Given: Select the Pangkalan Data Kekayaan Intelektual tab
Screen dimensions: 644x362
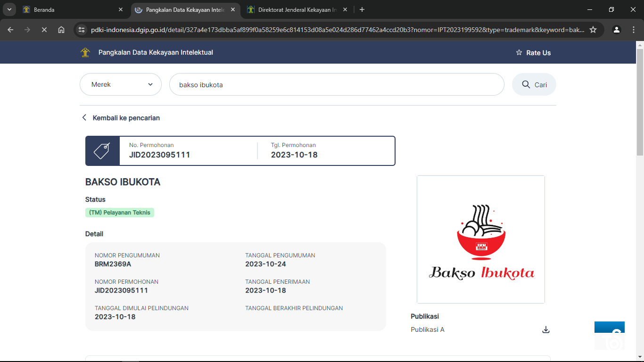Looking at the screenshot, I should [185, 9].
